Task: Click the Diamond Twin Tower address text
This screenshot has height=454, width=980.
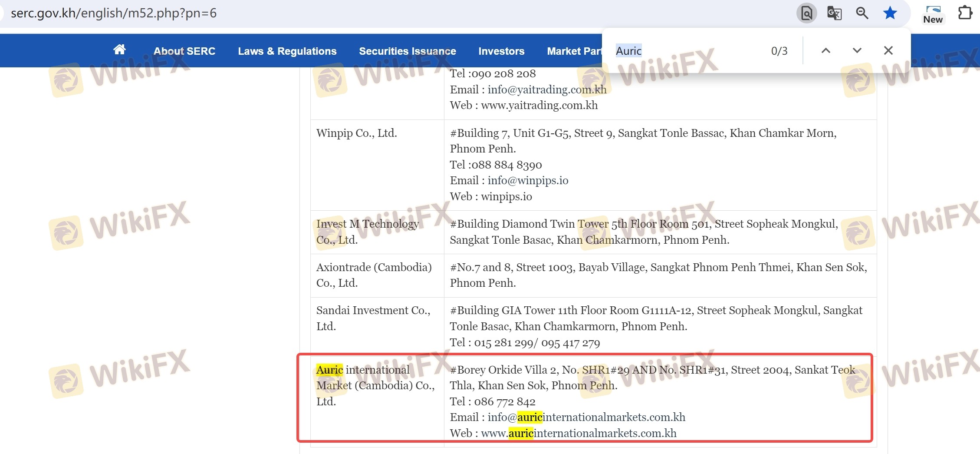Action: point(644,232)
